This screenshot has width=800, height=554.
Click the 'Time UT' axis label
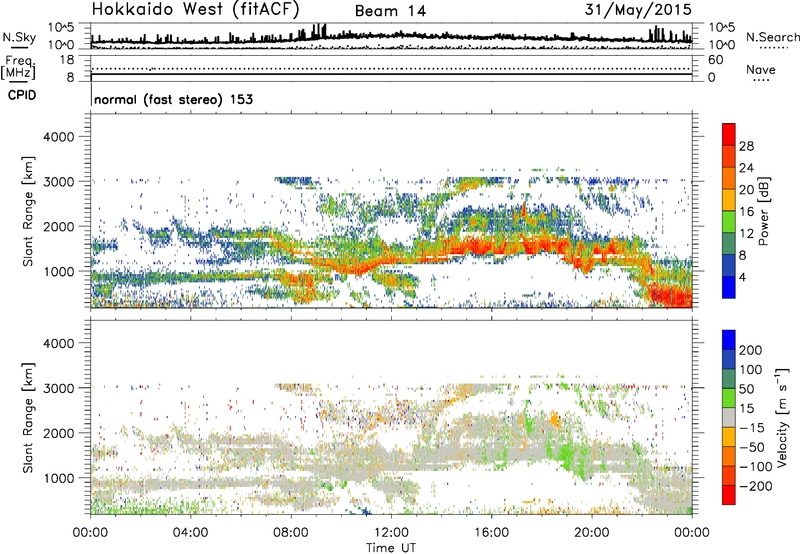click(391, 548)
